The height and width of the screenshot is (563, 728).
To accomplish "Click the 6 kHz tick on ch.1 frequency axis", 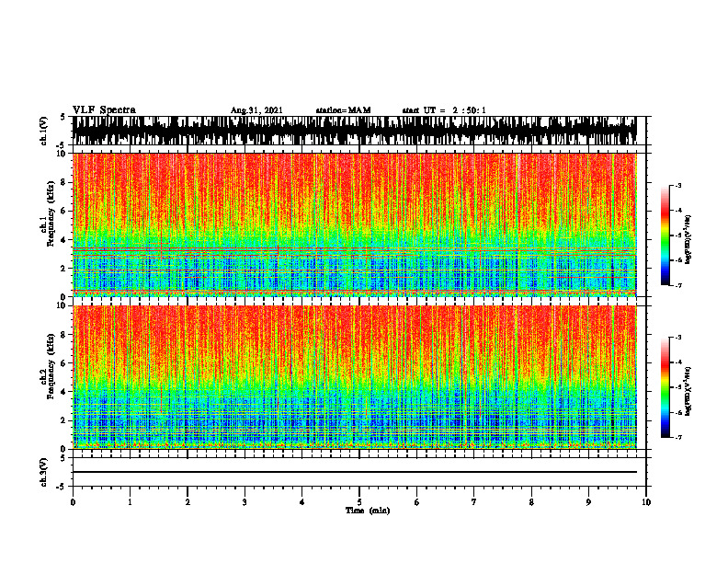I will [64, 211].
